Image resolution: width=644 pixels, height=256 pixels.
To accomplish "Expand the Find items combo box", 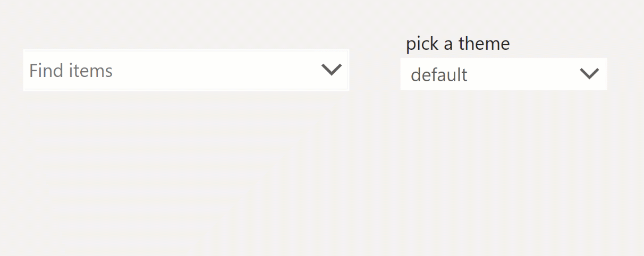I will pos(332,70).
